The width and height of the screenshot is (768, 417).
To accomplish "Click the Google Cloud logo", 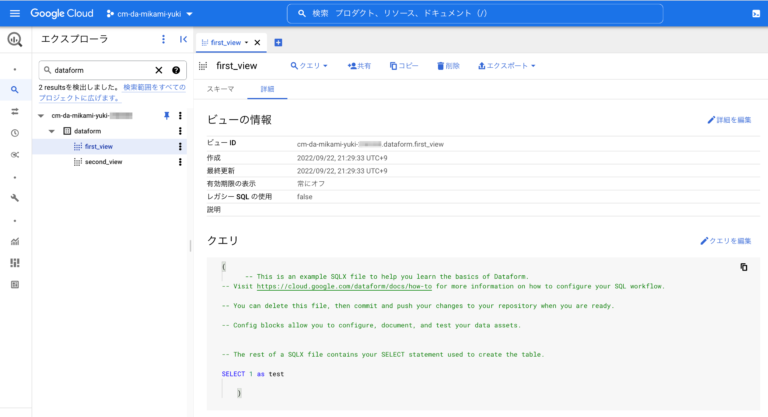I will coord(62,13).
